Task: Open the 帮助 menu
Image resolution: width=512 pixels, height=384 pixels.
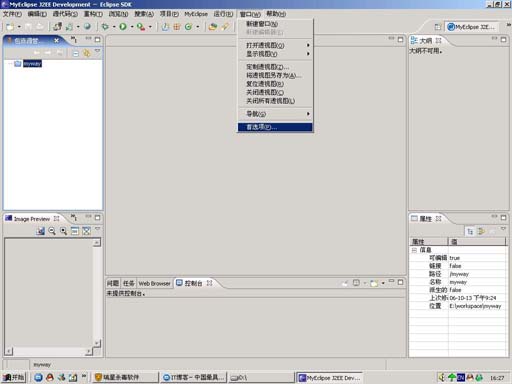Action: [x=276, y=14]
